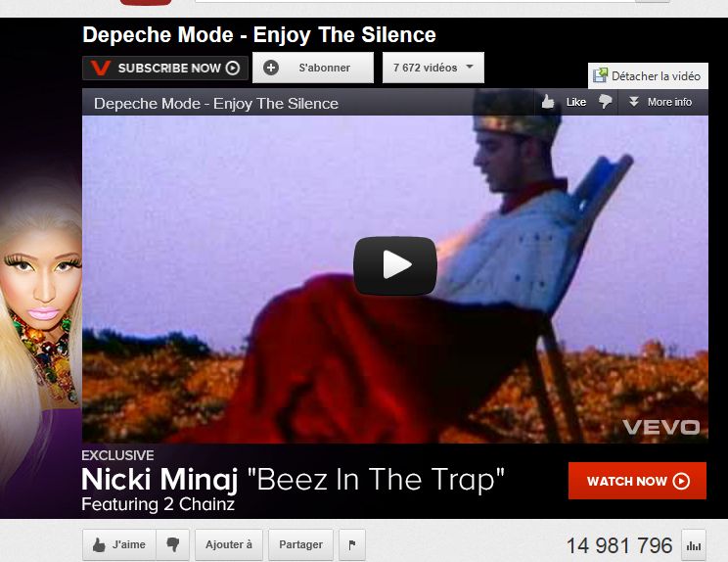Expand More info in the player header

pyautogui.click(x=660, y=102)
